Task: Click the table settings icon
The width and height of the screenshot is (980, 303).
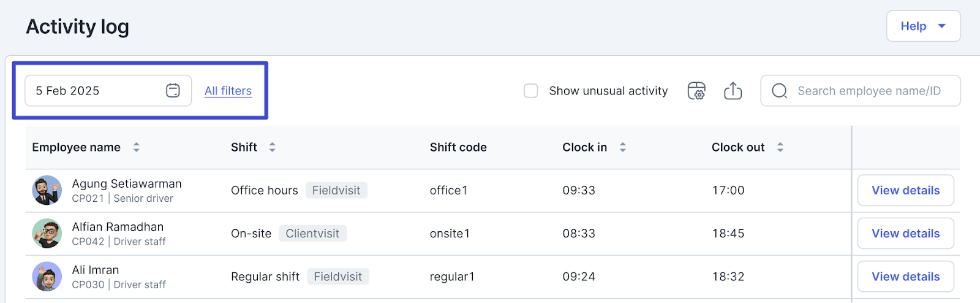Action: click(x=696, y=91)
